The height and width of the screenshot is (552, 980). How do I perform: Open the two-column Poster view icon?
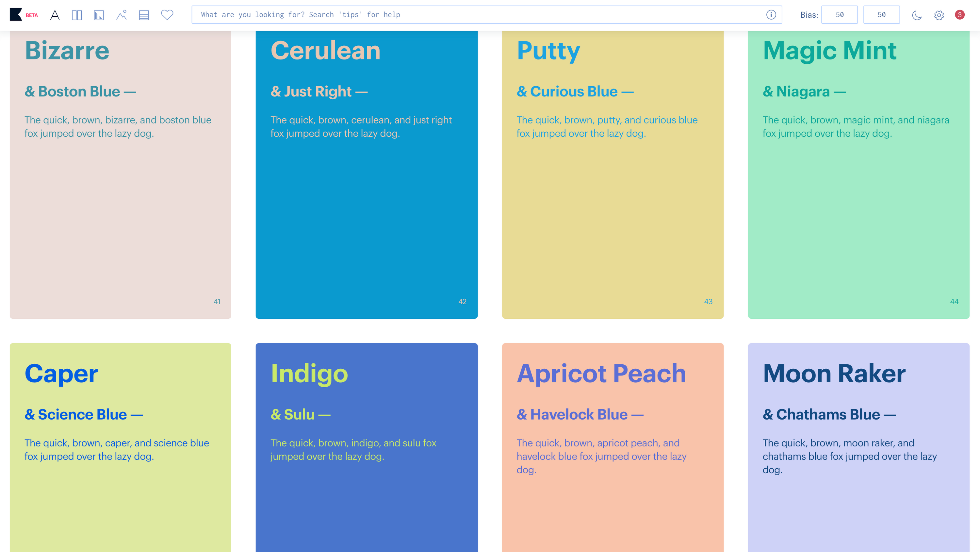(77, 15)
